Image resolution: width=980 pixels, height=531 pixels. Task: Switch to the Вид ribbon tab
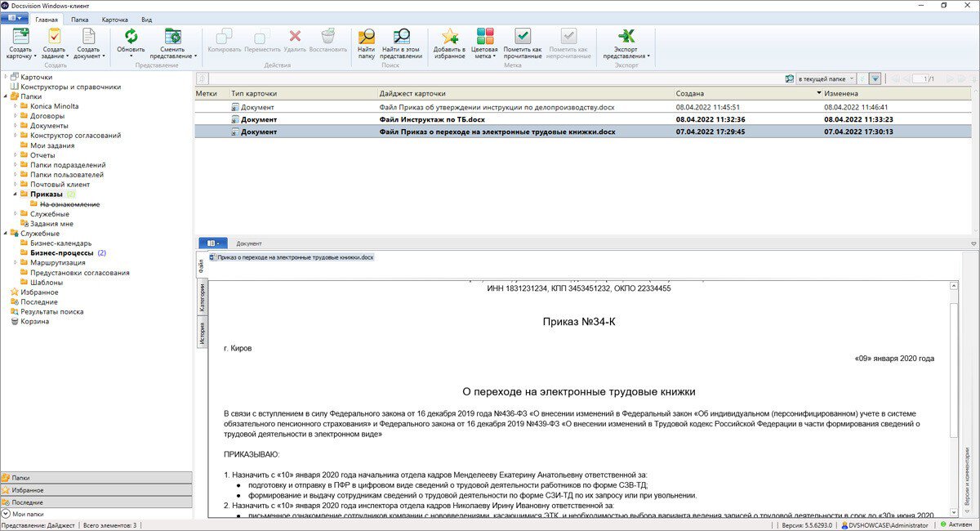(146, 19)
